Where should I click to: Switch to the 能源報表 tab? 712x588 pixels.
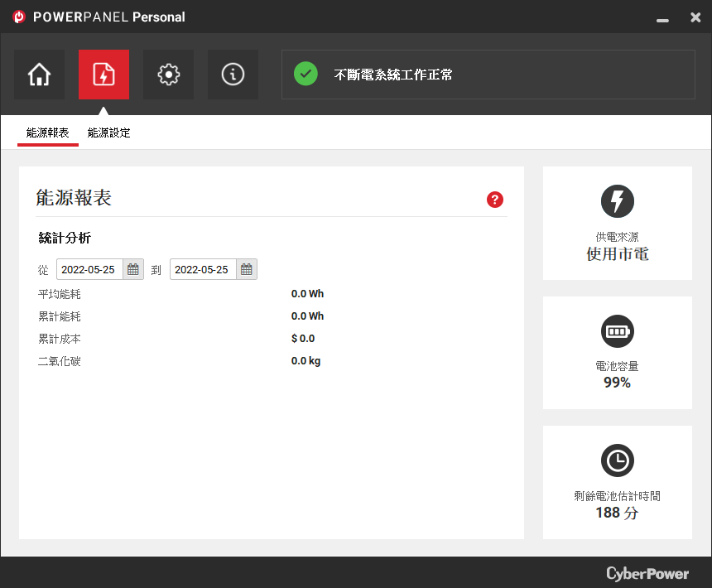click(48, 133)
